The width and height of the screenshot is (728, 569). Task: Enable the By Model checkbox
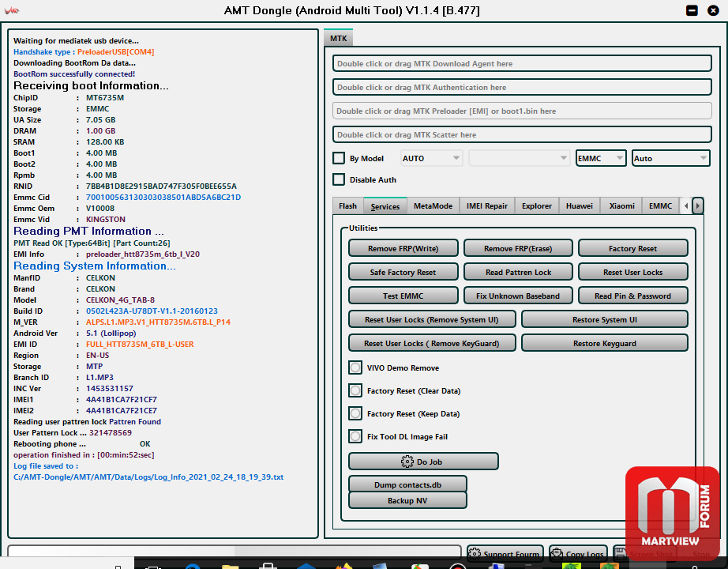(x=339, y=158)
